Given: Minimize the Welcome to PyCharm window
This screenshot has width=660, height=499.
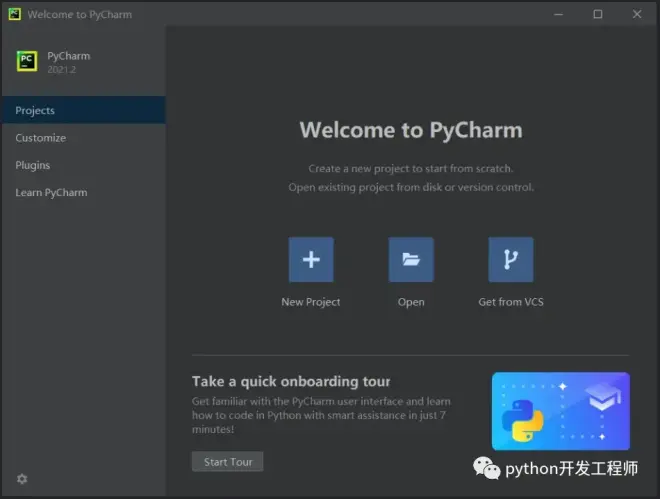Looking at the screenshot, I should [x=559, y=14].
